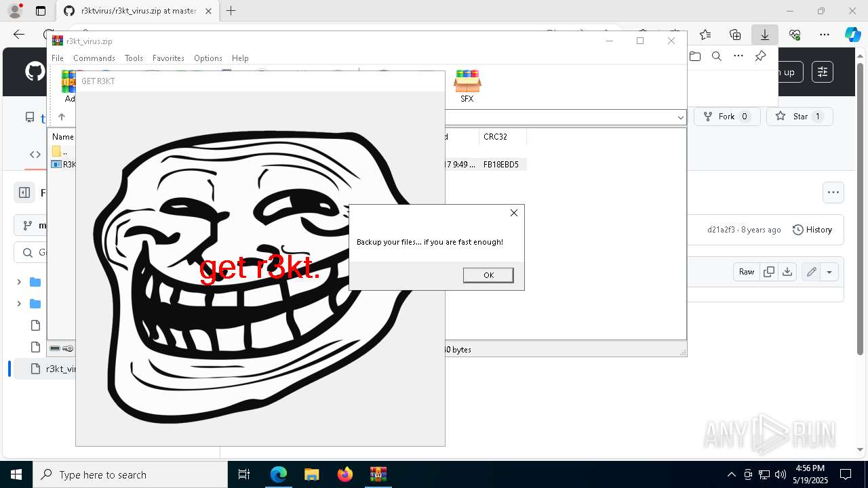The height and width of the screenshot is (488, 868).
Task: Expand the second folder in file tree
Action: pyautogui.click(x=19, y=304)
